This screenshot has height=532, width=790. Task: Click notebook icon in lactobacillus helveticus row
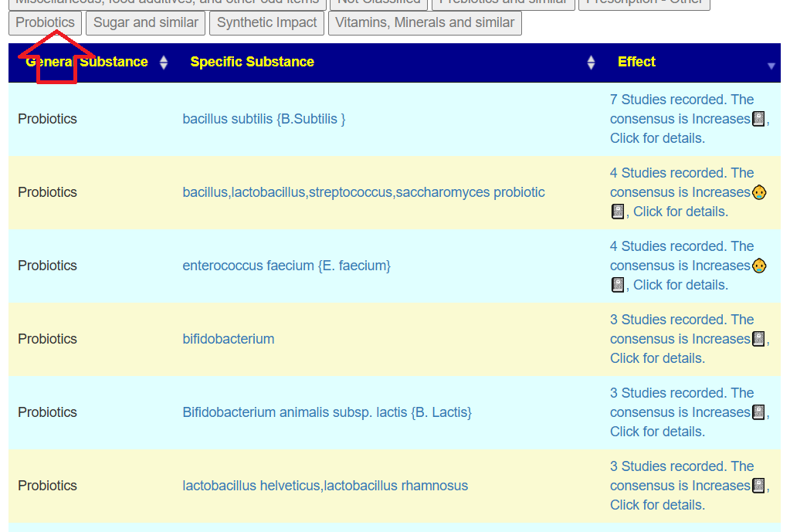click(758, 486)
